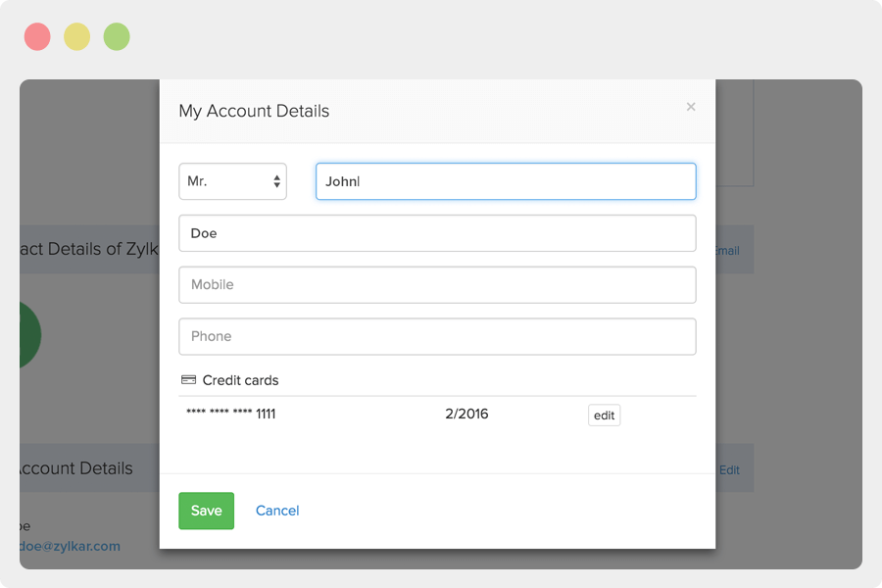Click the Edit link near Account Details
The image size is (882, 588).
729,469
